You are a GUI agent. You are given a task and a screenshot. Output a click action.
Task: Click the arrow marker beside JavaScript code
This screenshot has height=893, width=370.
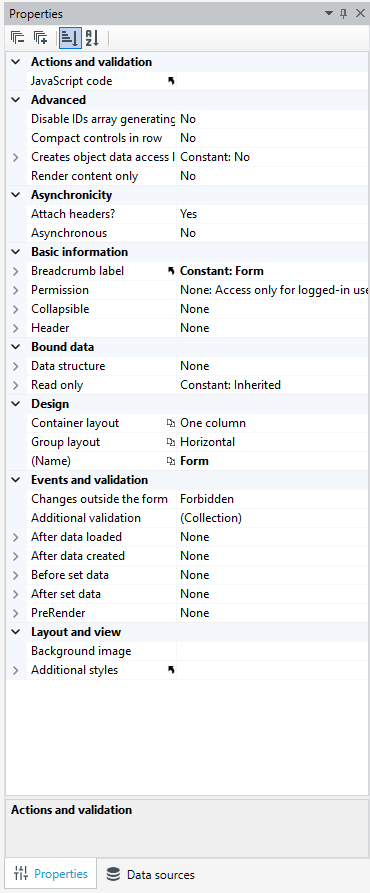pos(171,81)
